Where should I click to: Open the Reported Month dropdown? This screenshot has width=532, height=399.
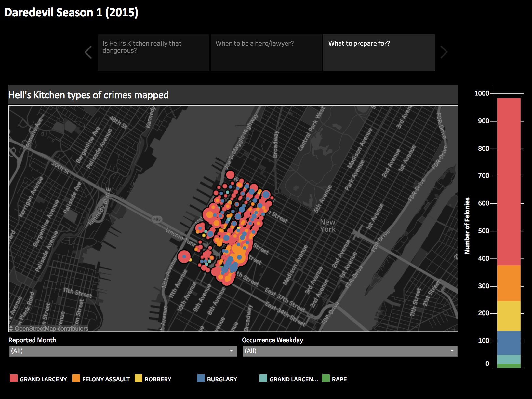tap(123, 351)
